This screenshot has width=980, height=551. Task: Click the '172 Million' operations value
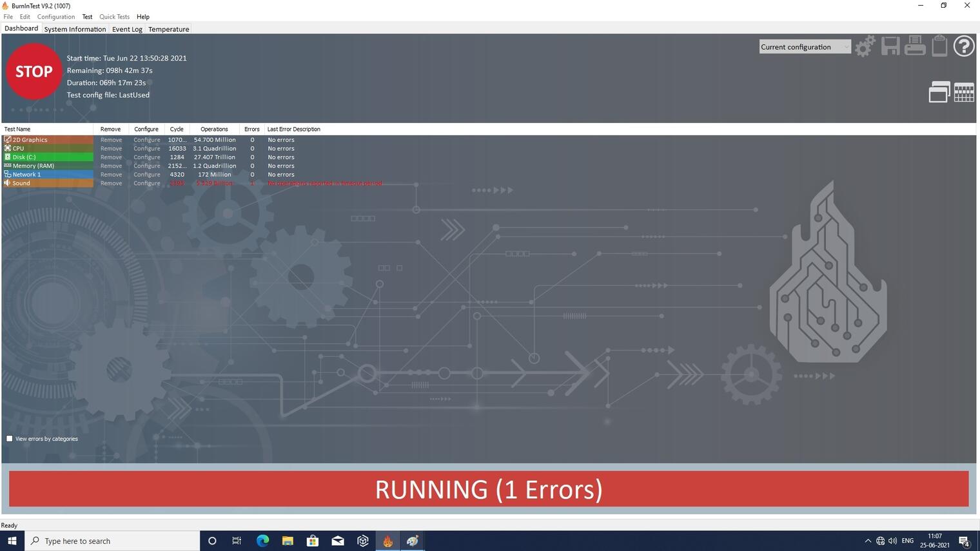point(215,175)
